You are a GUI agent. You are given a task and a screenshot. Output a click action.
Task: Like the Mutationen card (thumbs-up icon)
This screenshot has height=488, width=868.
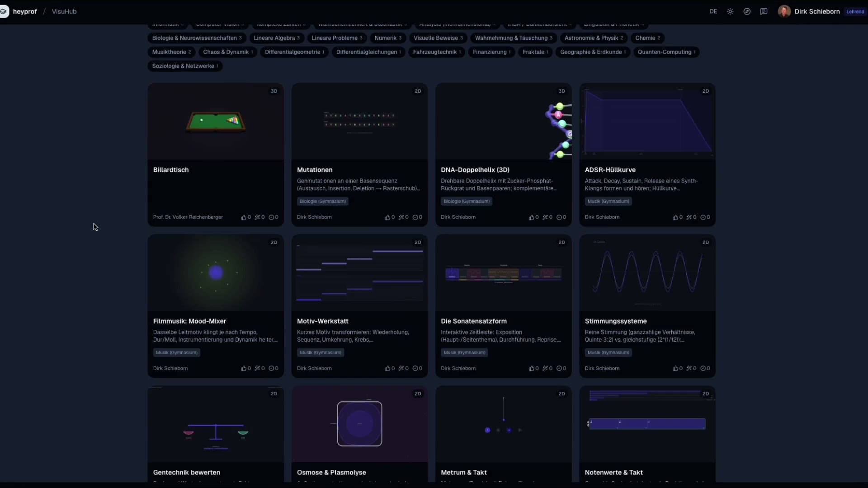(387, 217)
